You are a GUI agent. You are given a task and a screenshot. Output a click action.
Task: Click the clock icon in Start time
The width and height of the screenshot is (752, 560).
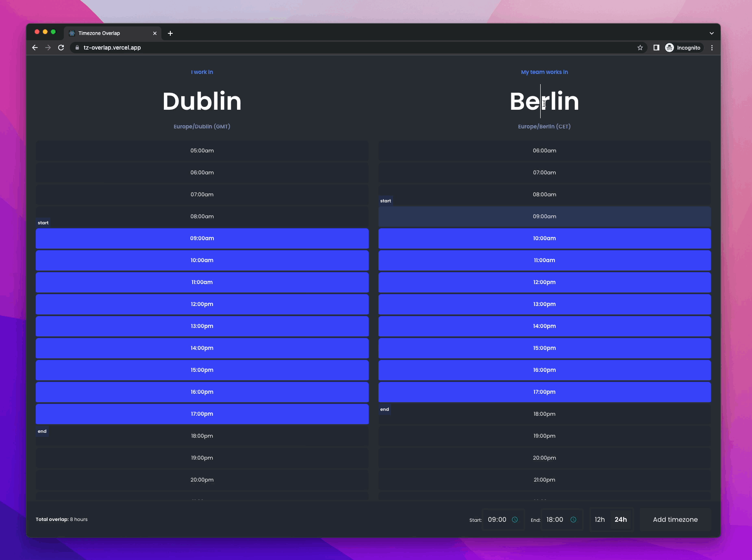(x=515, y=519)
